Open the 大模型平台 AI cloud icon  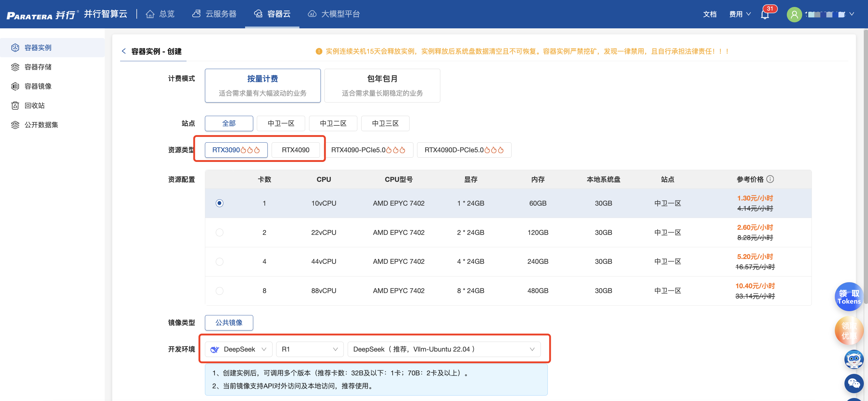(x=312, y=14)
